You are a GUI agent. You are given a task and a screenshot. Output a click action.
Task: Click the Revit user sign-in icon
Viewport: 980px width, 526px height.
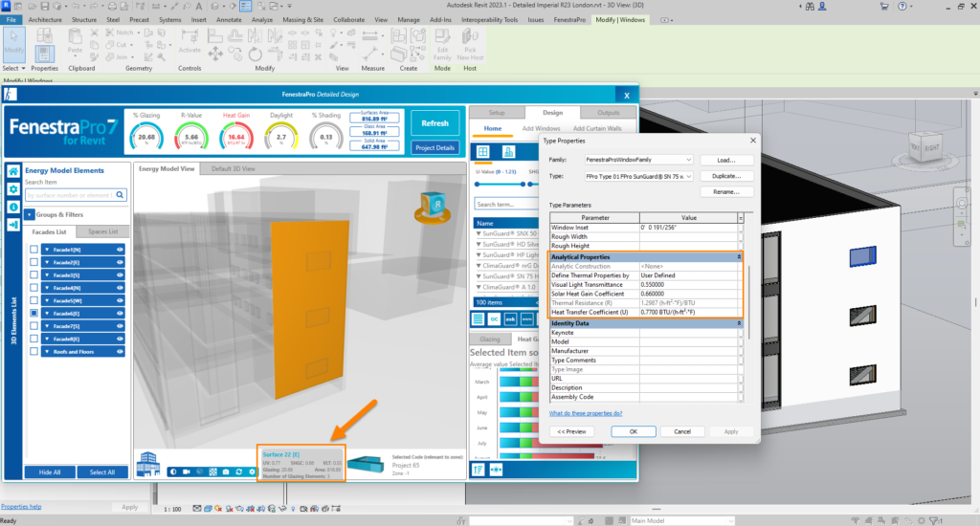[822, 7]
